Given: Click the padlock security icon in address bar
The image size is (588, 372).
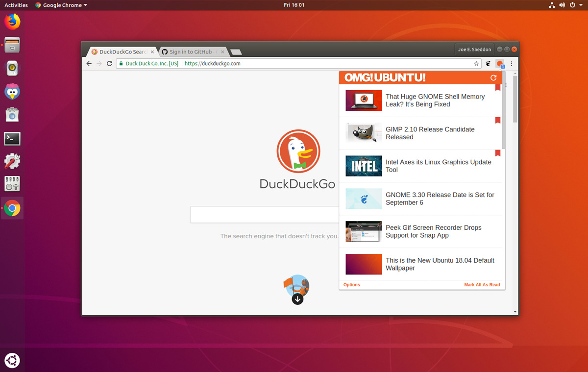Looking at the screenshot, I should pos(121,63).
